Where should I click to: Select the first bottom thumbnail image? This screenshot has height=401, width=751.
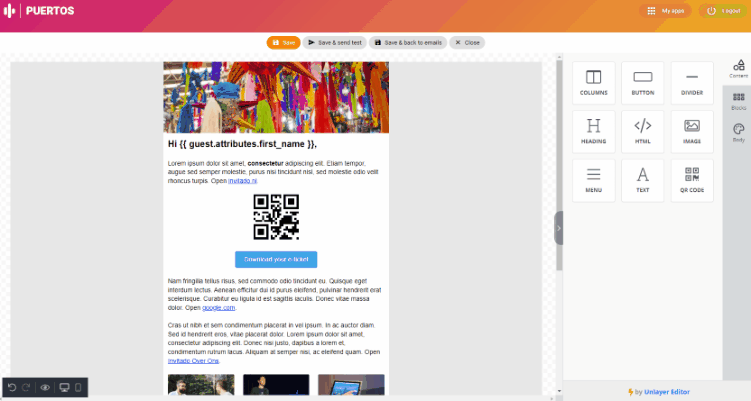[201, 385]
